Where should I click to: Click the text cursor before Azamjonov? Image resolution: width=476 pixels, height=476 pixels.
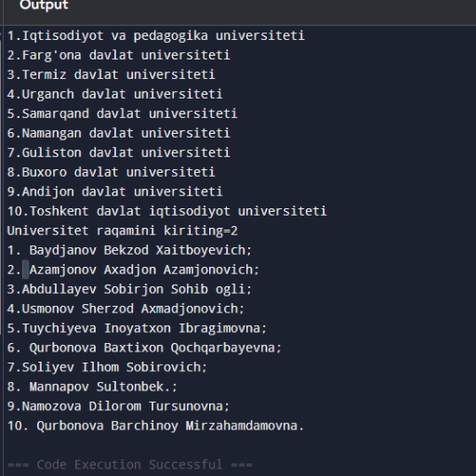point(26,270)
